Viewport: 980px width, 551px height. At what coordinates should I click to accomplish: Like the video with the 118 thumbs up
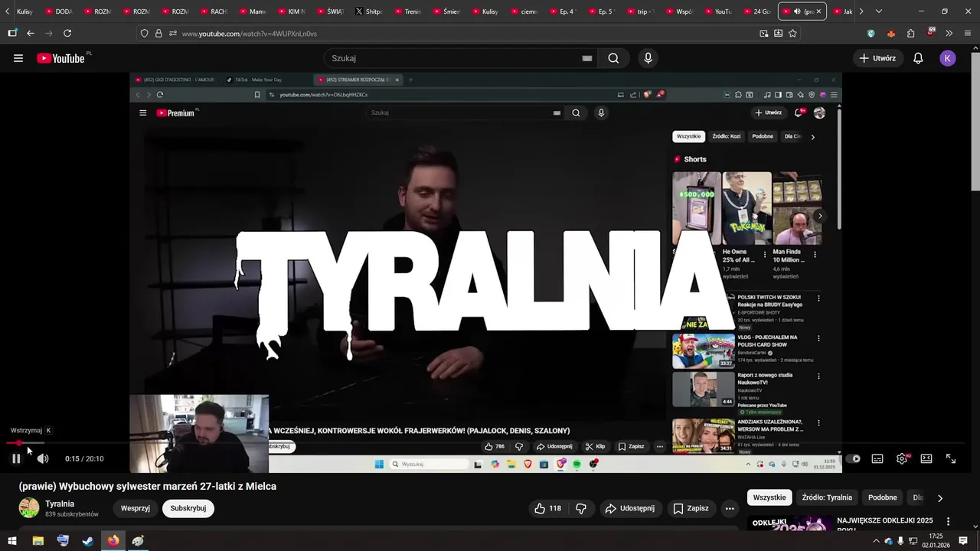pyautogui.click(x=547, y=508)
